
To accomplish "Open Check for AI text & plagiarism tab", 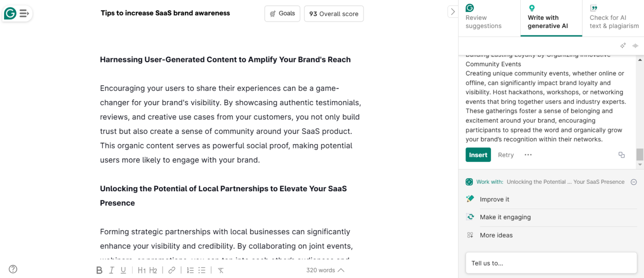I will 614,18.
